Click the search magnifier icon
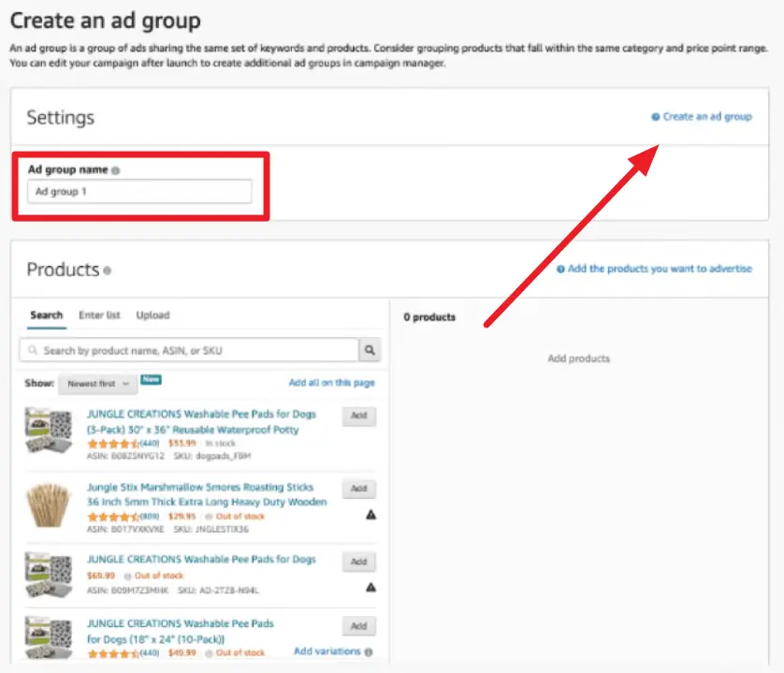784x673 pixels. (371, 348)
